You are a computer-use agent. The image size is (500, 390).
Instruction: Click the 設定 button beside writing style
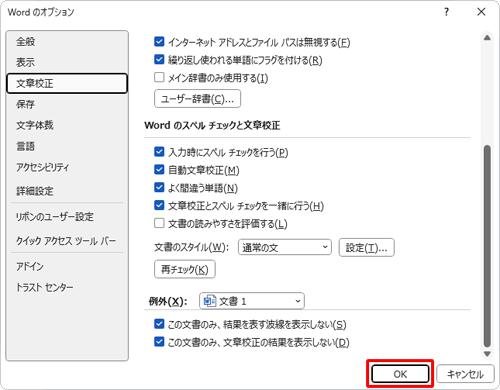click(x=367, y=247)
